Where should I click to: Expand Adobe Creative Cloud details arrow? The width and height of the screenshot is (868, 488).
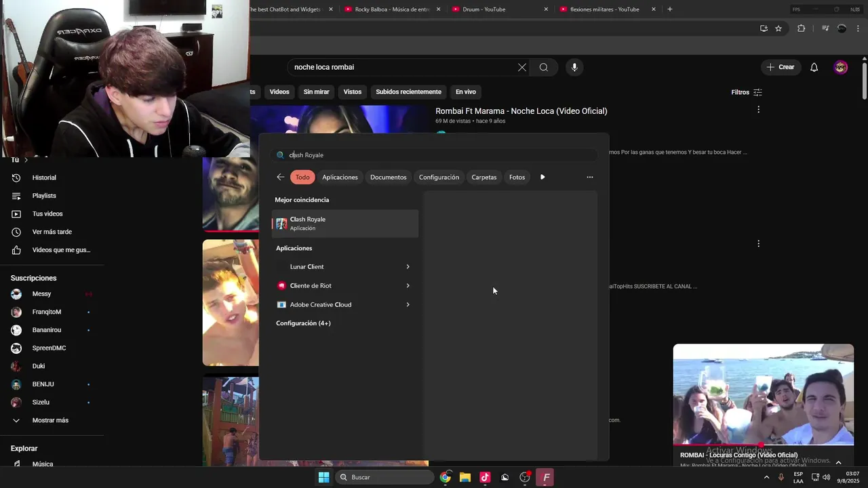pos(408,304)
